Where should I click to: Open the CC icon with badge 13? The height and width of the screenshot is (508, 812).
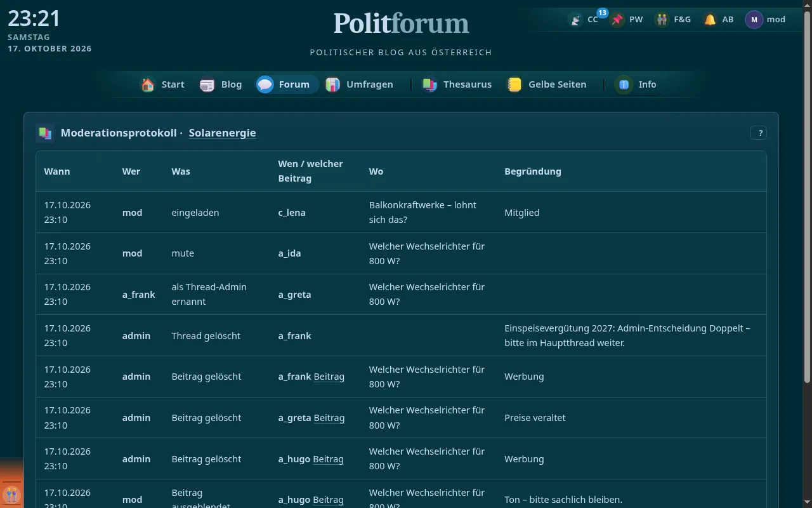pos(576,20)
